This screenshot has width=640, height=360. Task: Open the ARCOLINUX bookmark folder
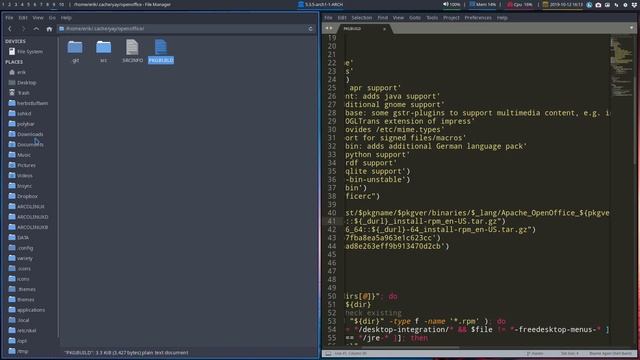point(27,207)
